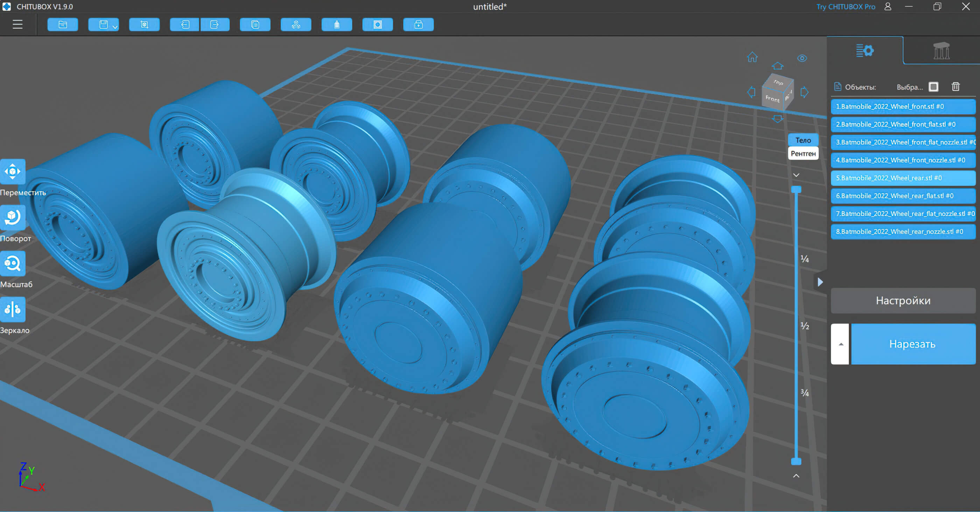Open the save dropdown arrow

[115, 27]
